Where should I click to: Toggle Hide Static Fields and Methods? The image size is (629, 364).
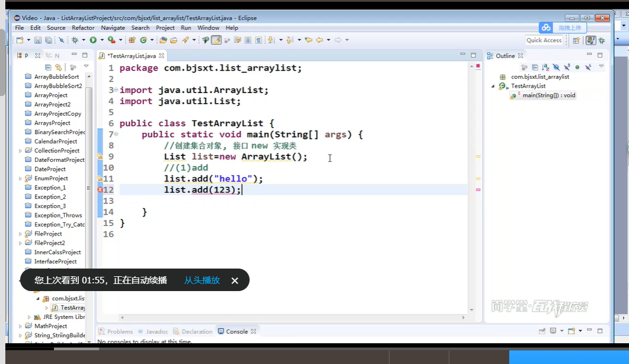click(567, 67)
